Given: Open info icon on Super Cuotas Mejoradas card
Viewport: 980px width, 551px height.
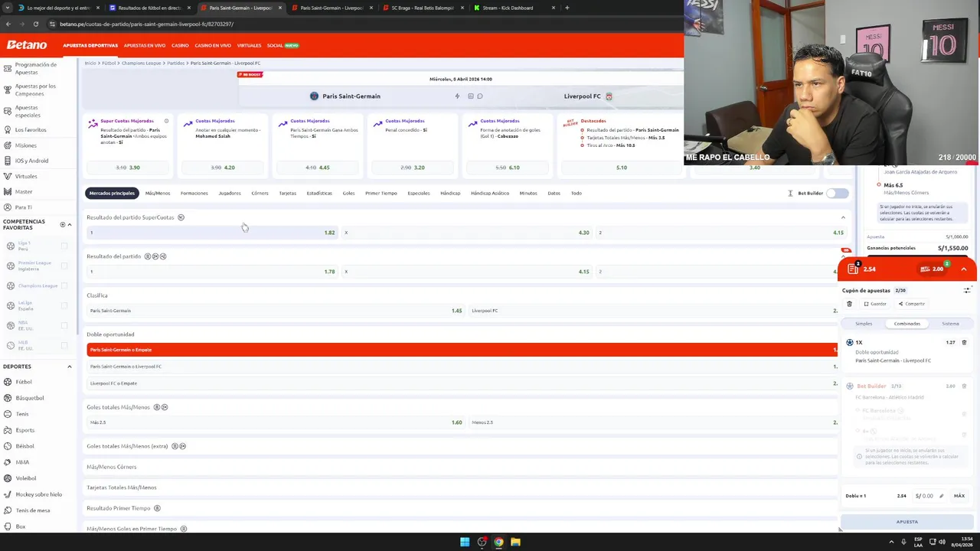Looking at the screenshot, I should (166, 121).
